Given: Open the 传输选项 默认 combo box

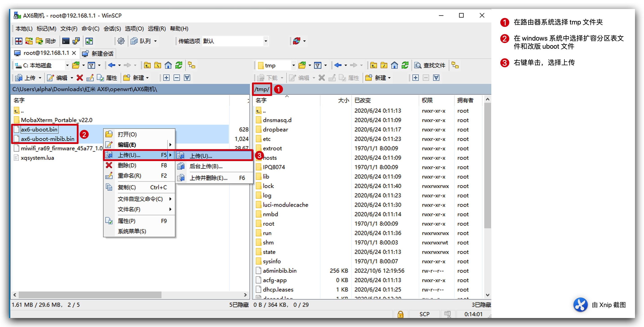Looking at the screenshot, I should 236,41.
